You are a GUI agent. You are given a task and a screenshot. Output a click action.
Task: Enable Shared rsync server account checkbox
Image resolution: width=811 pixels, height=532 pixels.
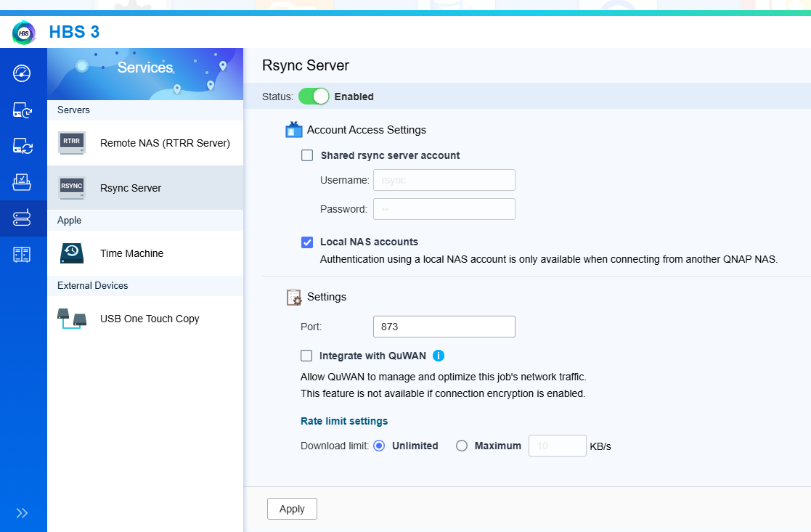click(307, 155)
